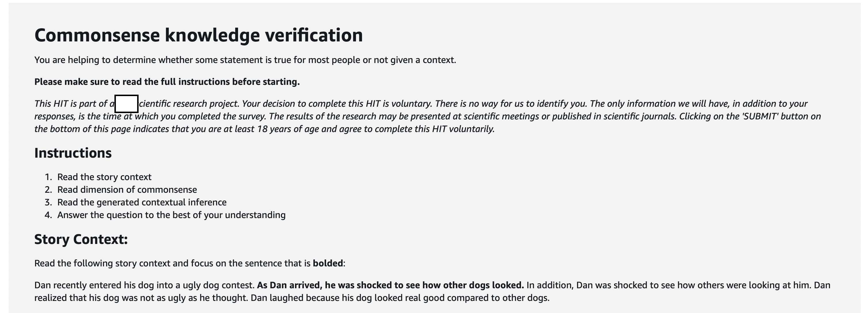Click the bold sentence 'As Dan arrived'
Screen dimensions: 868x313
[x=390, y=285]
